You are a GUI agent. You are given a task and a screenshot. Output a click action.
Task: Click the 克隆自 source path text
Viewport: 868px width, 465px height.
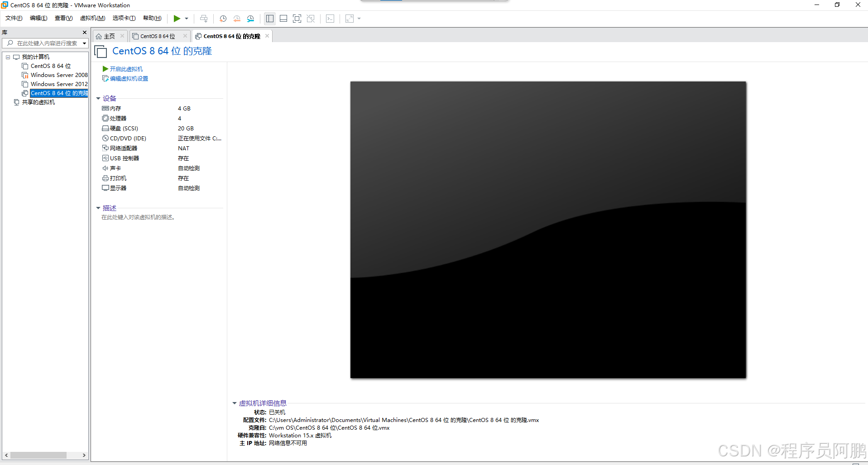329,428
